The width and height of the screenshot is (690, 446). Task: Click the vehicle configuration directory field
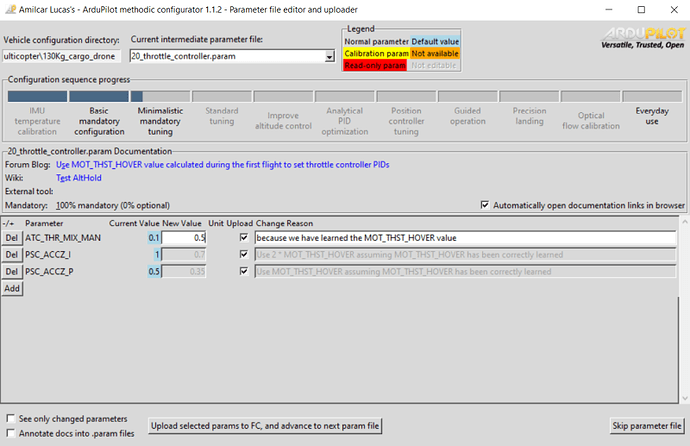[x=63, y=57]
